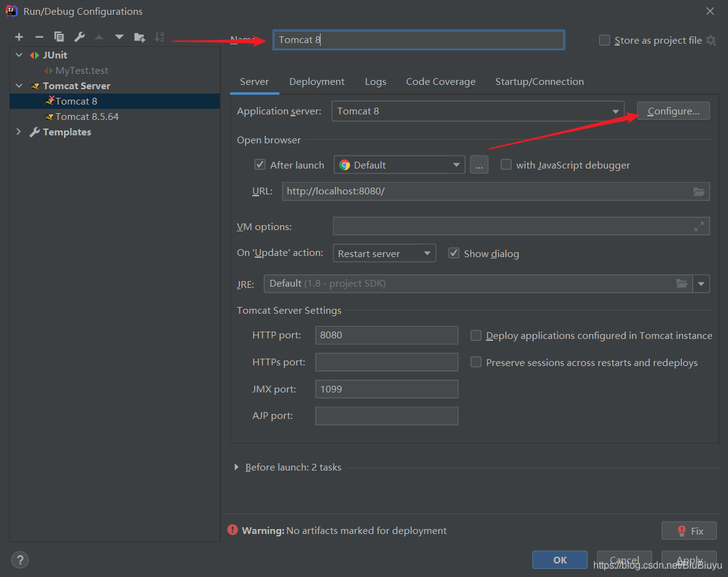
Task: Copy the selected configuration
Action: click(x=59, y=37)
